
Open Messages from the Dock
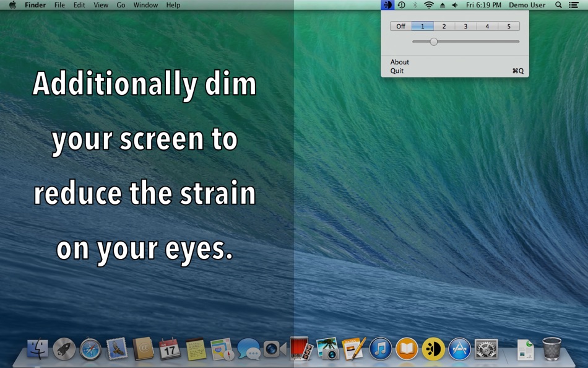click(x=249, y=349)
